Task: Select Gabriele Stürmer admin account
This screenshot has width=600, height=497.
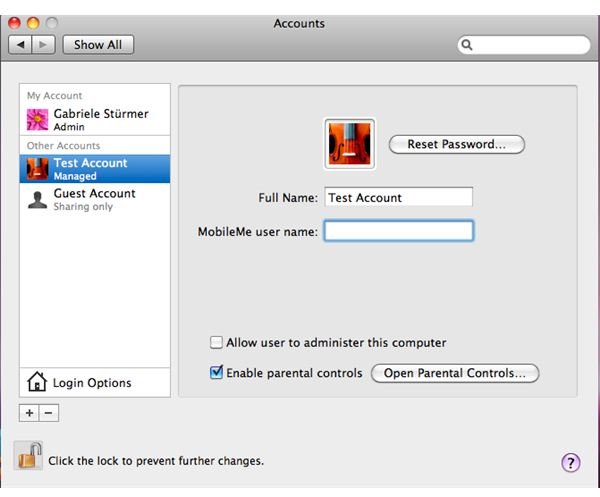Action: (x=95, y=119)
